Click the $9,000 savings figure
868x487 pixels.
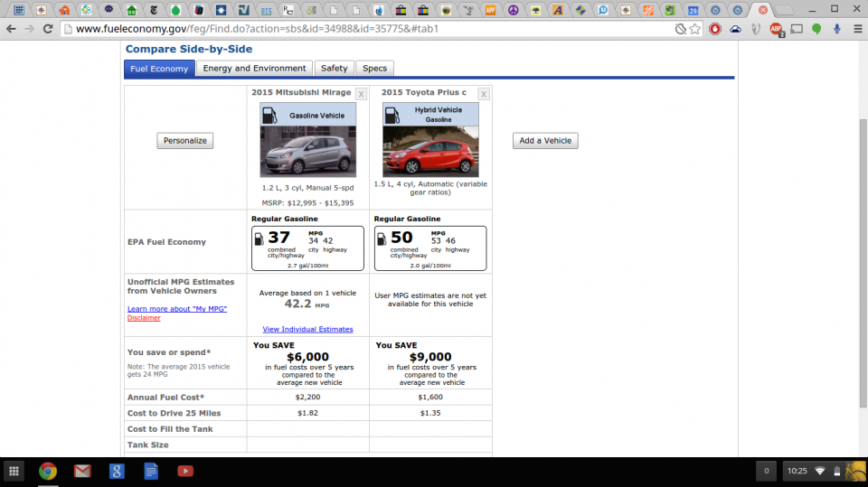point(430,357)
